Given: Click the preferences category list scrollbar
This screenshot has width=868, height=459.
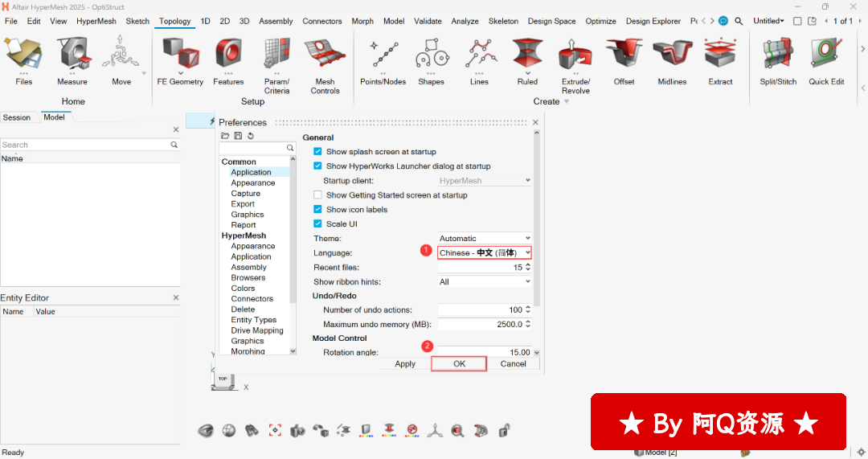Looking at the screenshot, I should point(293,231).
